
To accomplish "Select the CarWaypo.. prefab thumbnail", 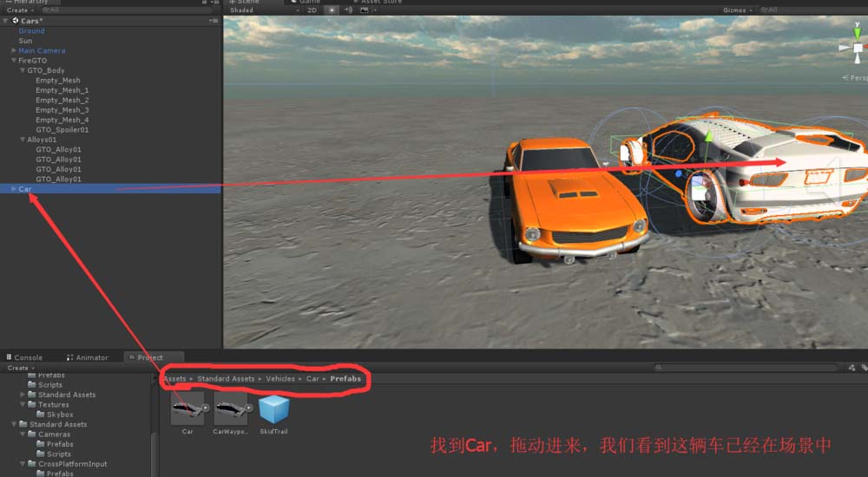I will click(x=230, y=409).
